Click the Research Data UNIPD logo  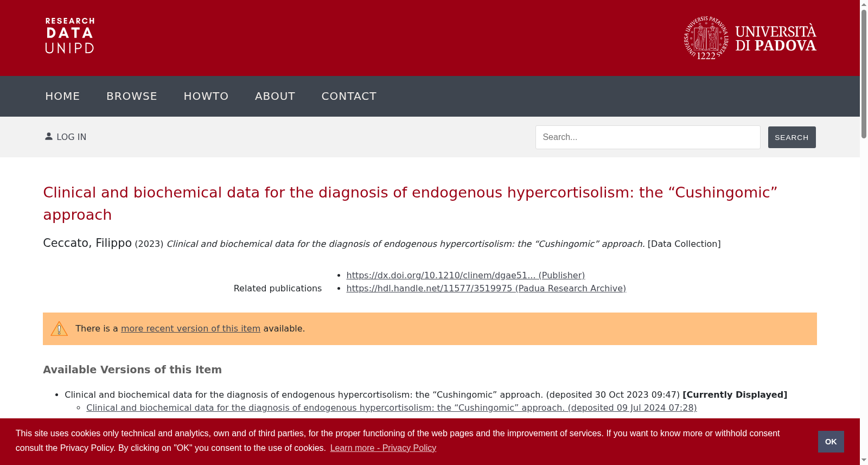[x=70, y=36]
